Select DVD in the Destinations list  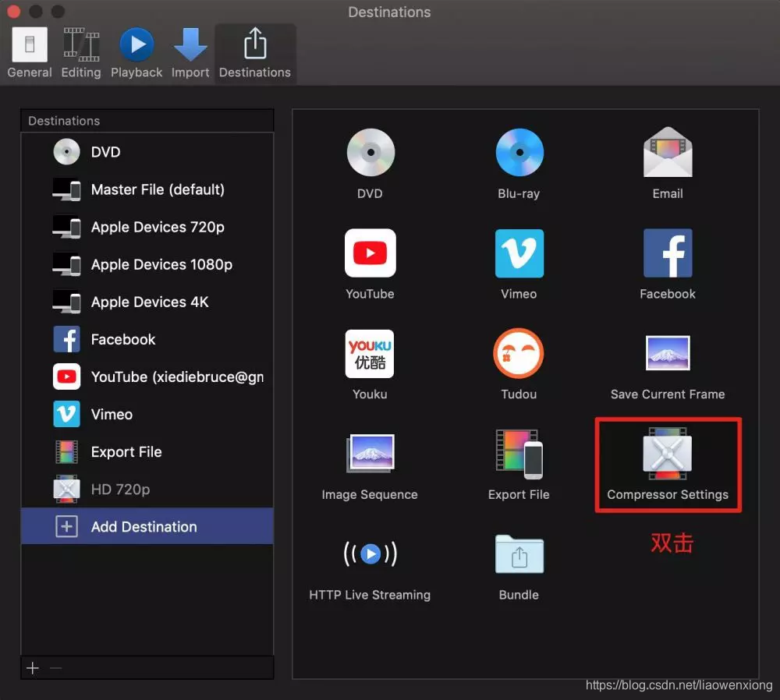(147, 152)
